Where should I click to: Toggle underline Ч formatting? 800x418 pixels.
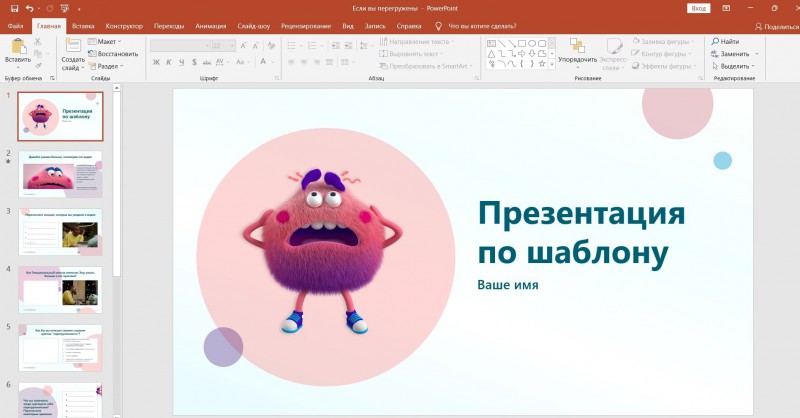point(181,62)
